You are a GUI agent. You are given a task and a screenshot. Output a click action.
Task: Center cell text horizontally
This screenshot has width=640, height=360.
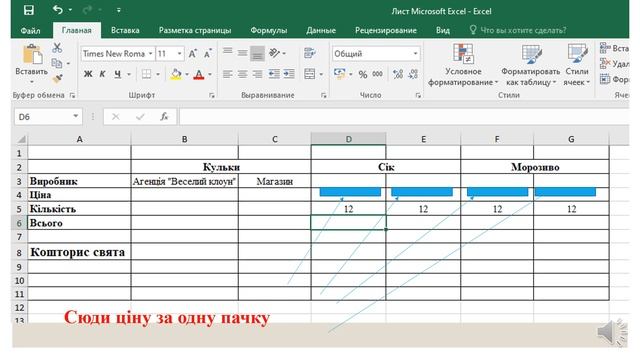[242, 74]
